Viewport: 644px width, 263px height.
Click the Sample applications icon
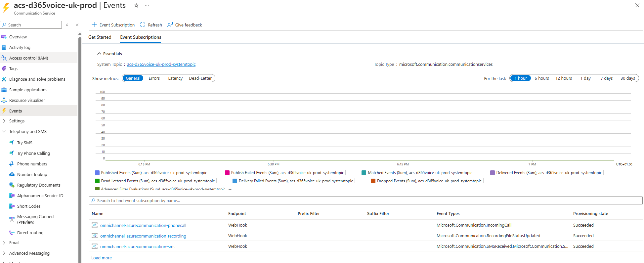point(4,90)
